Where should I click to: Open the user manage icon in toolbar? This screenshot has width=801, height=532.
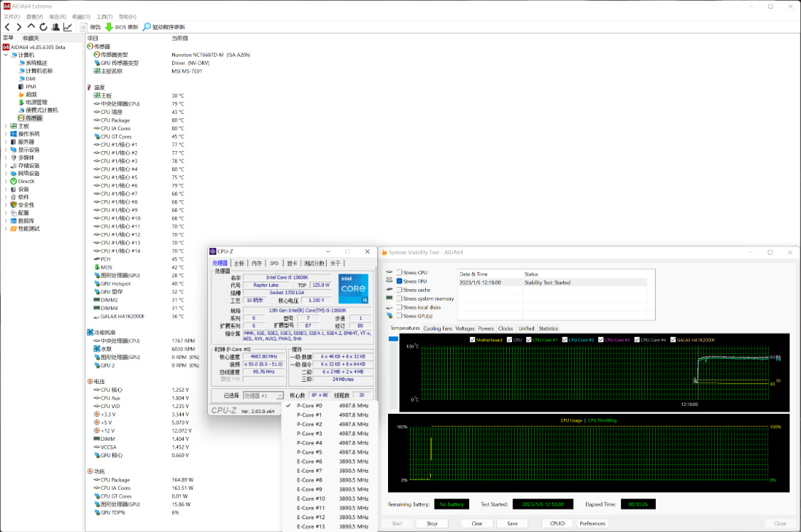click(x=55, y=27)
